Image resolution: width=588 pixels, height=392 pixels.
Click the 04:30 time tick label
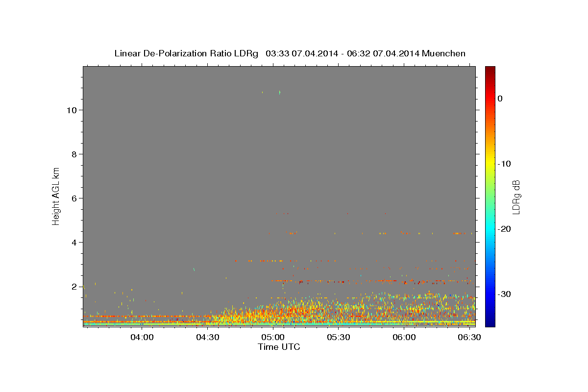(x=208, y=338)
